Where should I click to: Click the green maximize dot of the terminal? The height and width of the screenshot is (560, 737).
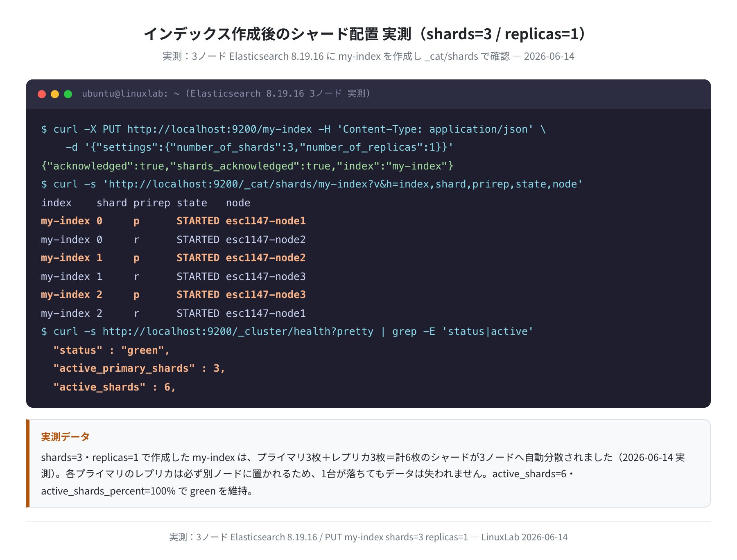[x=68, y=94]
